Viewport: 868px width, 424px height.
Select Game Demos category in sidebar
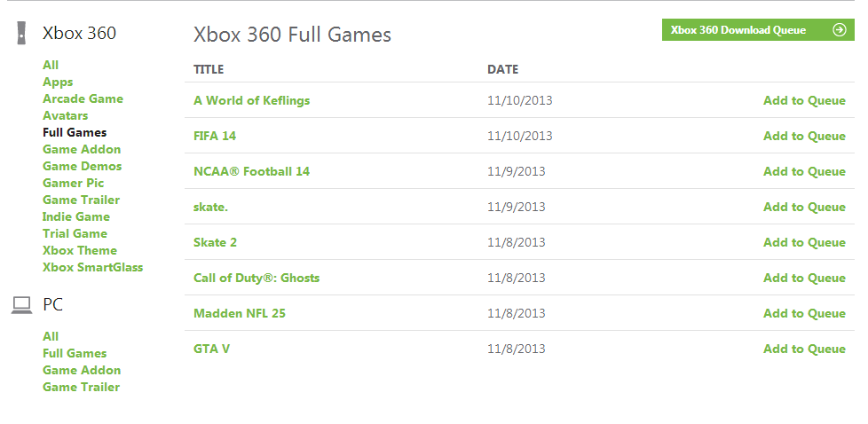coord(82,166)
